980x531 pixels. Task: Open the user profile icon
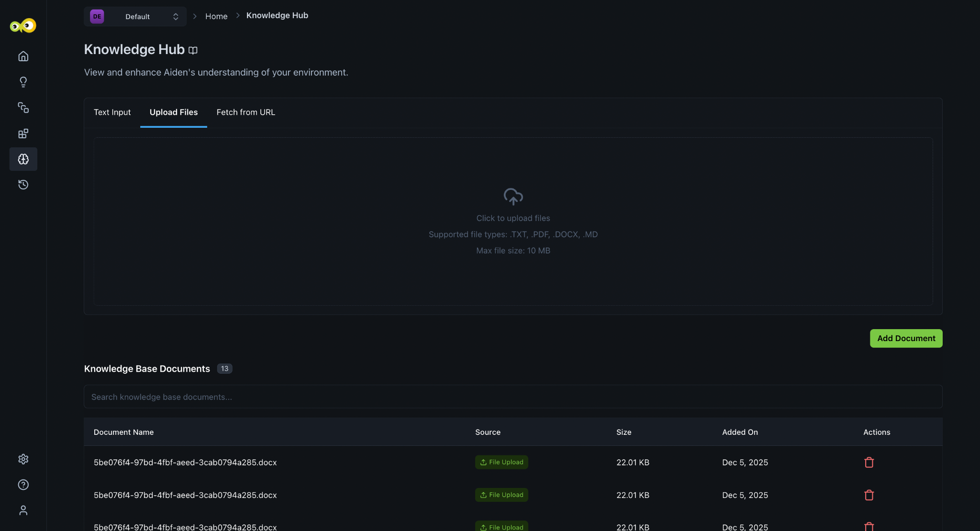(x=23, y=510)
